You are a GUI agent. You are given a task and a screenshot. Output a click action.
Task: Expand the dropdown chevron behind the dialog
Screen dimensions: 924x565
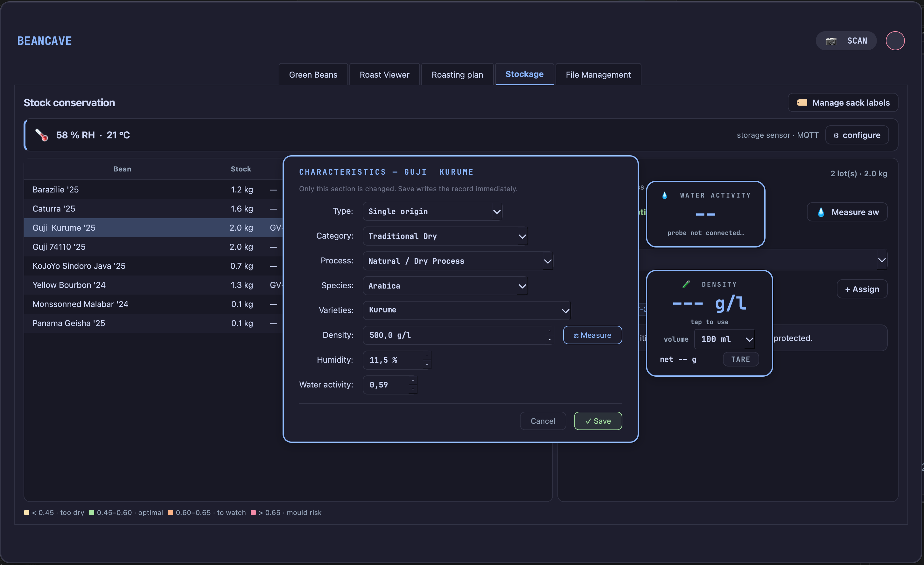[x=882, y=260]
